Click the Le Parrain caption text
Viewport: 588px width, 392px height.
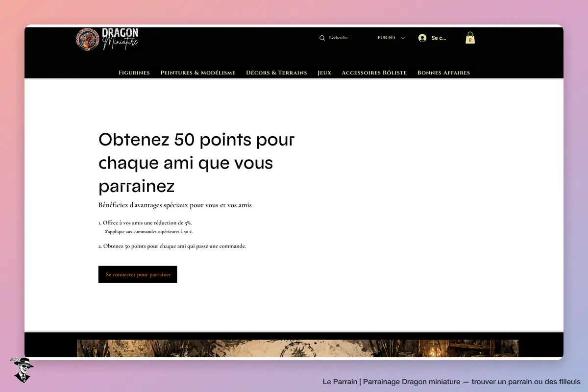451,382
